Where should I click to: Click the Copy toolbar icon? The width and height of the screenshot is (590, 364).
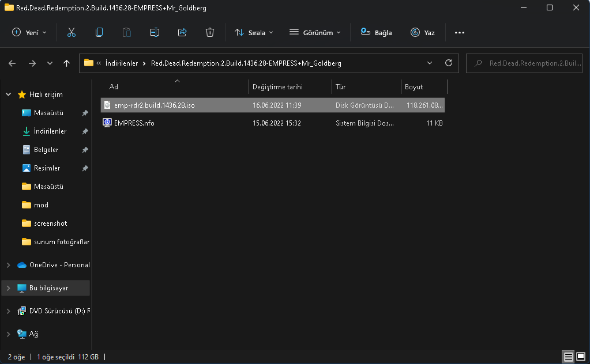tap(99, 33)
